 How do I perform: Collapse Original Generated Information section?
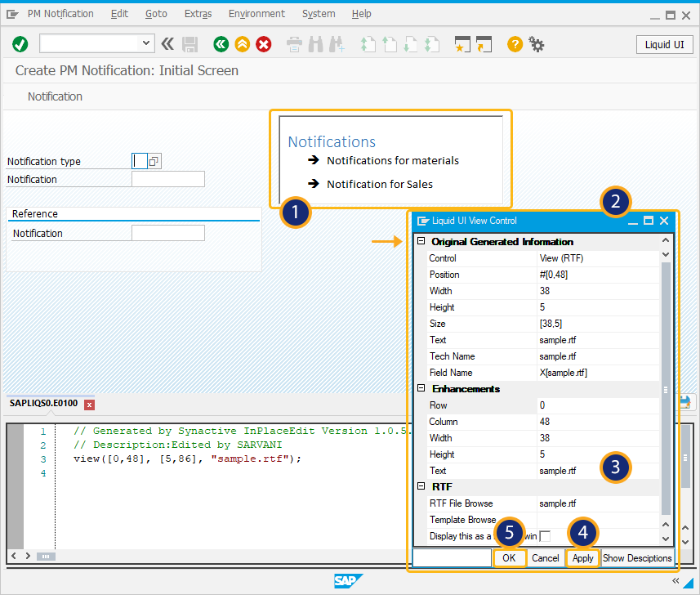pyautogui.click(x=421, y=241)
